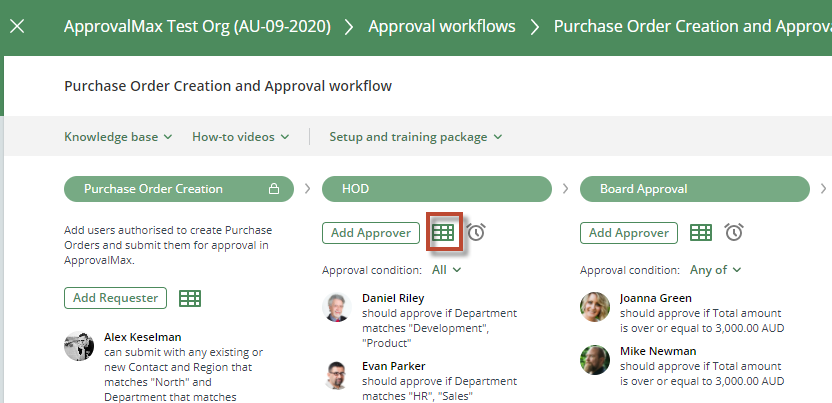The image size is (832, 403).
Task: Click Evan Parker's avatar
Action: (337, 375)
